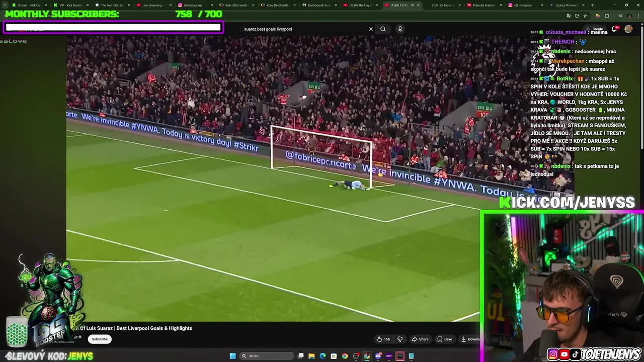This screenshot has width=644, height=362.
Task: Click username BotRix in chat overlay
Action: [565, 78]
